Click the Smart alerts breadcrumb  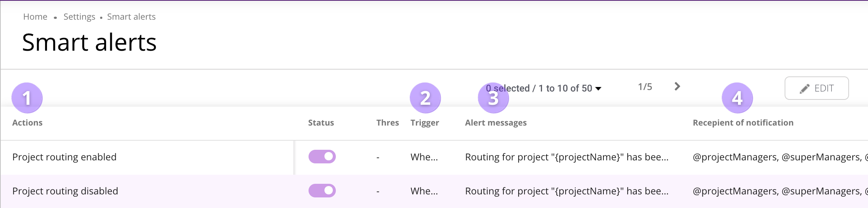pos(131,17)
